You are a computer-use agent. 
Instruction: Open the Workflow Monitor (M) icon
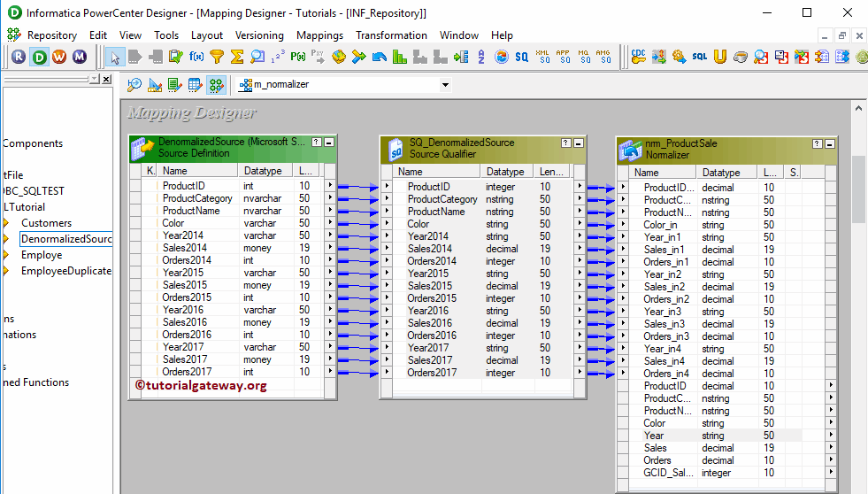point(80,57)
